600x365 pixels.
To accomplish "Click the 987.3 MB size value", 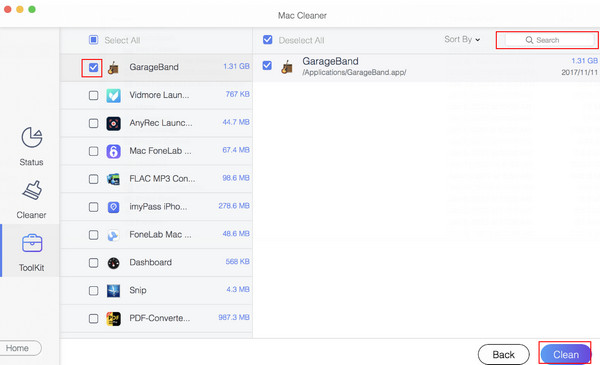I will 234,317.
